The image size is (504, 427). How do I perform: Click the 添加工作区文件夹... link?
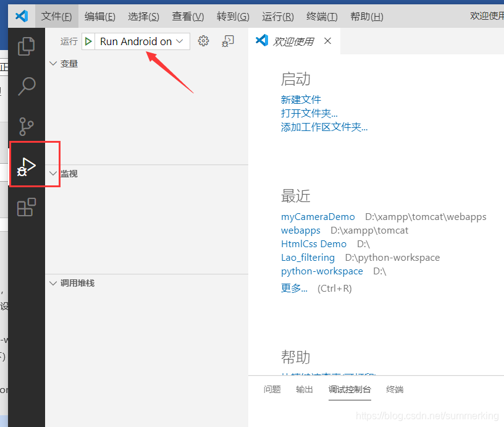[x=324, y=127]
